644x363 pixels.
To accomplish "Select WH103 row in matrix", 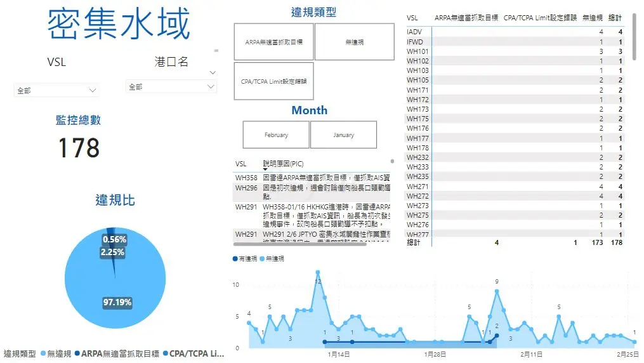I will [515, 70].
